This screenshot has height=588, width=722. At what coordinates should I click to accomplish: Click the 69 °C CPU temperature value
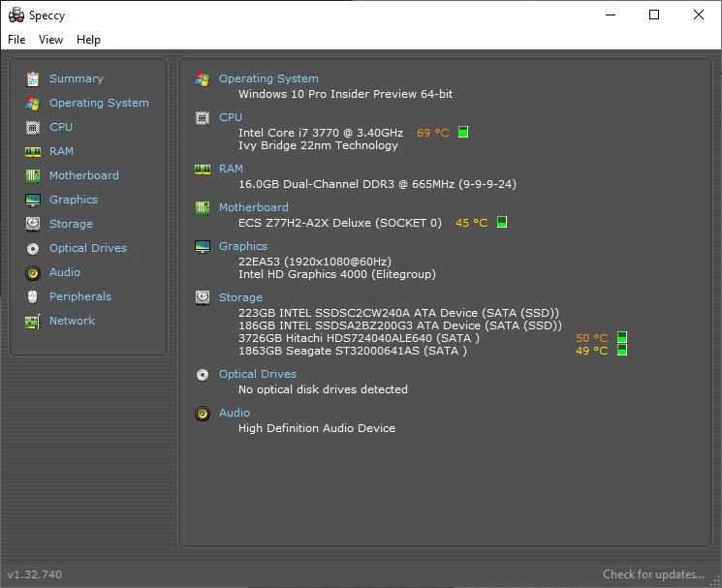coord(433,133)
